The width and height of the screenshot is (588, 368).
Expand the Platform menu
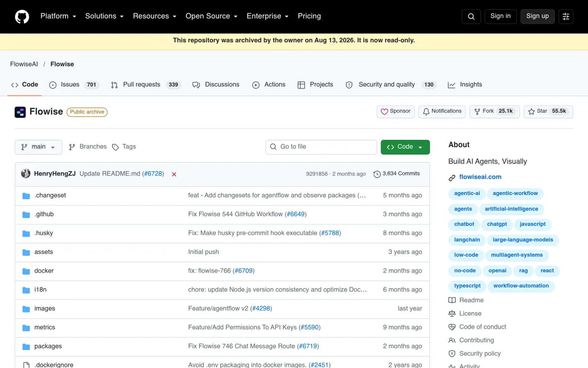click(x=58, y=16)
